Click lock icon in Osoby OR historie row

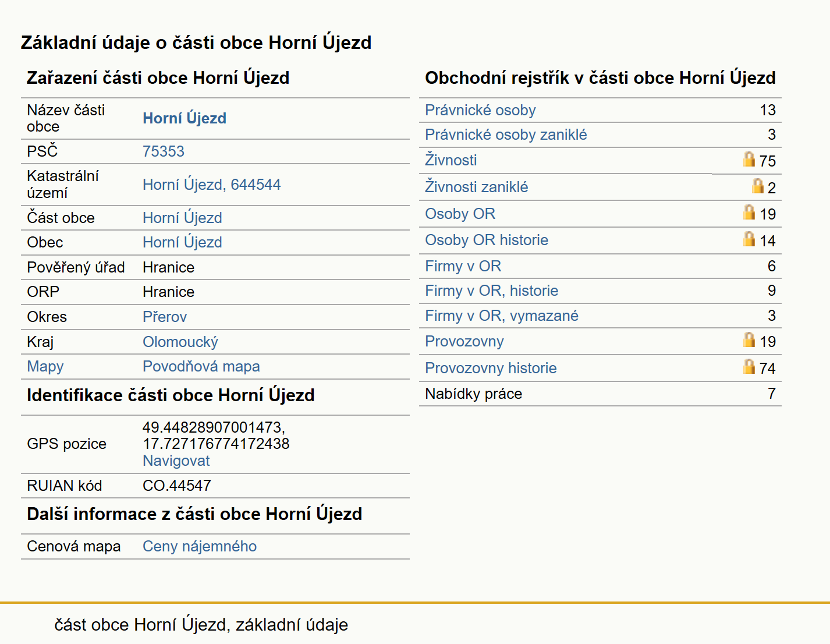[x=749, y=239]
